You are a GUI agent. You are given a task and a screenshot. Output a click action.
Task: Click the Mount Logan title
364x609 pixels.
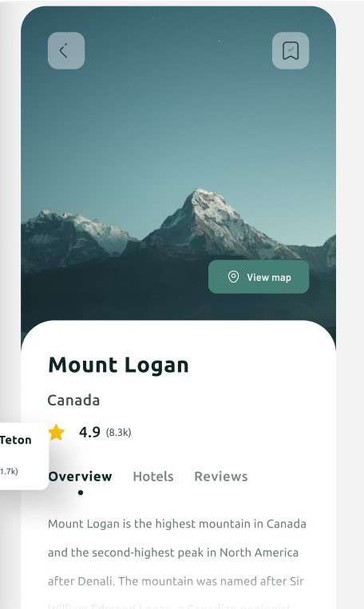118,366
